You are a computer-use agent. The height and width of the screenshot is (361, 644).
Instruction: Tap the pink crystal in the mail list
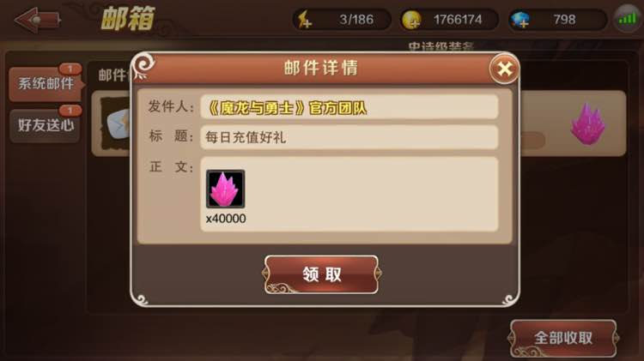[587, 123]
